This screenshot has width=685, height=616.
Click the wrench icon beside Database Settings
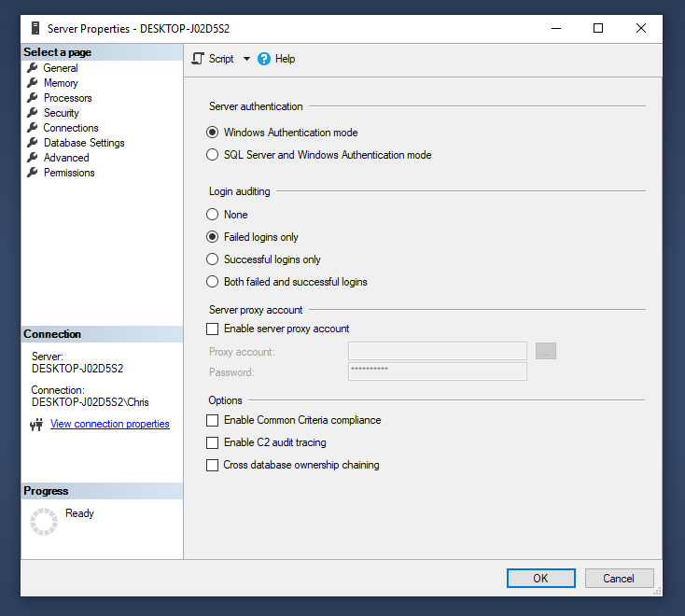(x=33, y=143)
